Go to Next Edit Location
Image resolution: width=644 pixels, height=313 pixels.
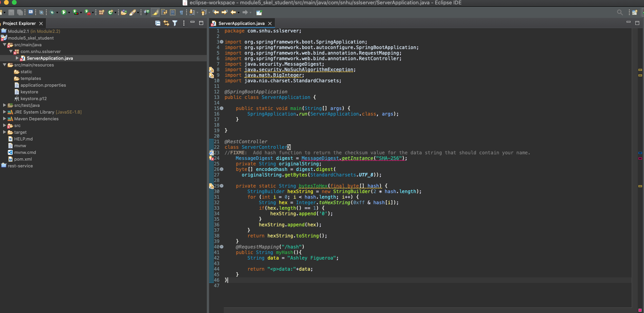click(x=224, y=12)
